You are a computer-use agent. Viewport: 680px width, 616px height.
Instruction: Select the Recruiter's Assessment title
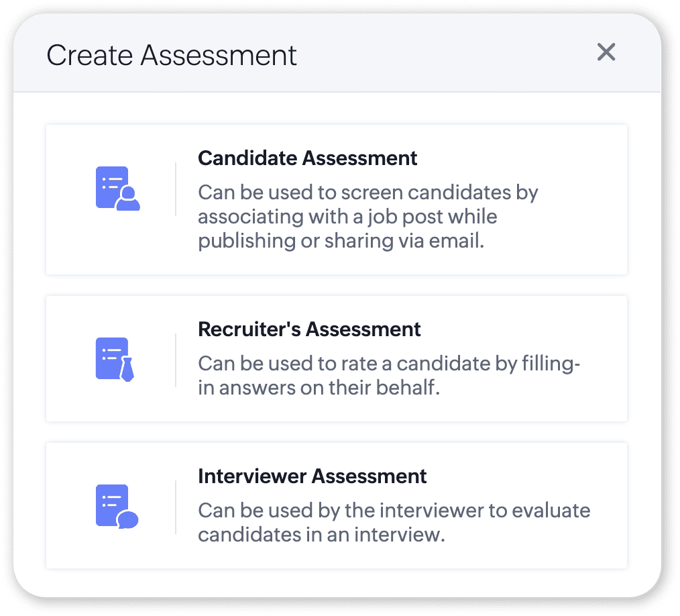[x=309, y=329]
